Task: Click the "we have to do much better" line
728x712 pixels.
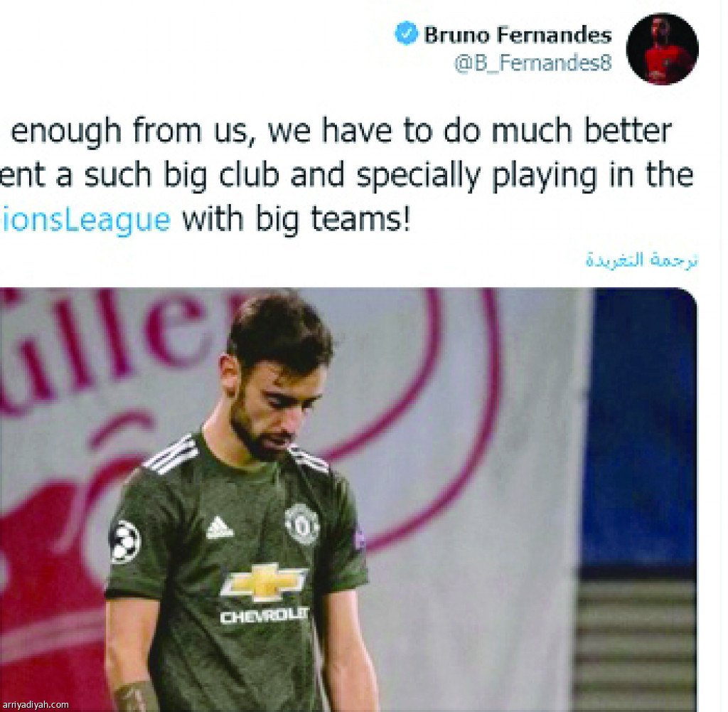Action: click(470, 132)
